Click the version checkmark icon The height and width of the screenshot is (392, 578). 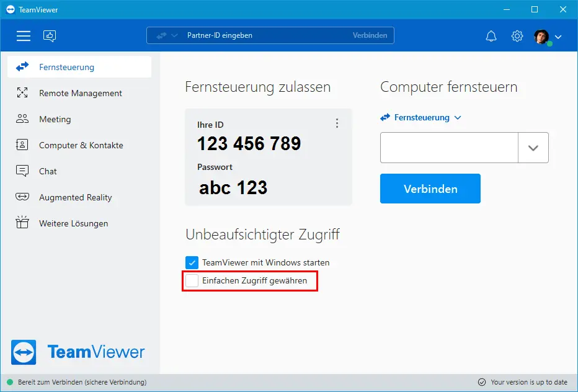click(481, 382)
